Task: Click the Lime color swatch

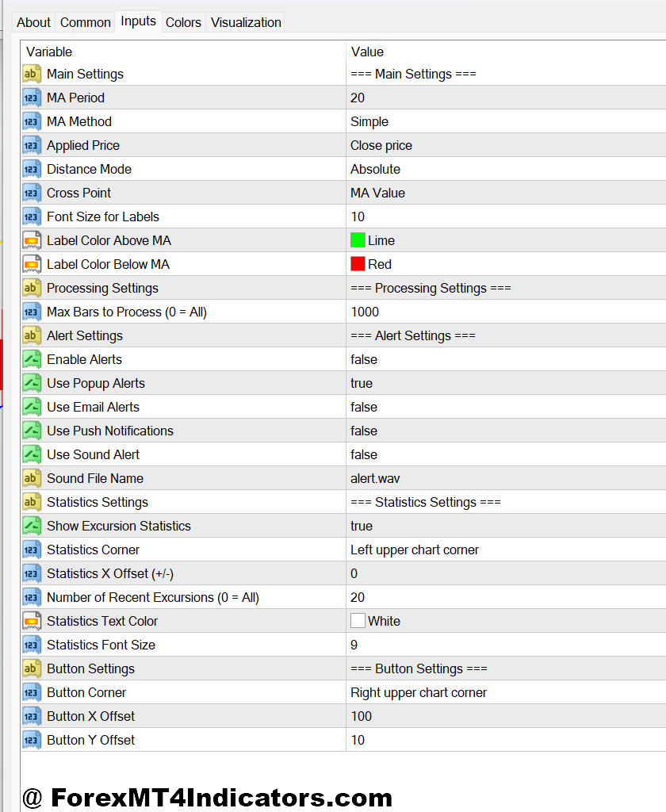Action: coord(358,240)
